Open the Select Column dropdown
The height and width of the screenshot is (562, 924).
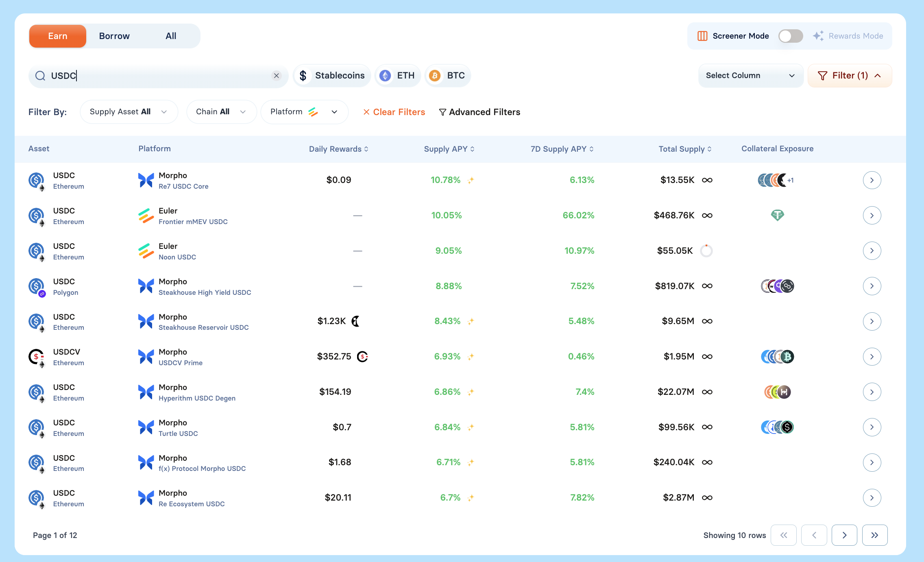(750, 76)
